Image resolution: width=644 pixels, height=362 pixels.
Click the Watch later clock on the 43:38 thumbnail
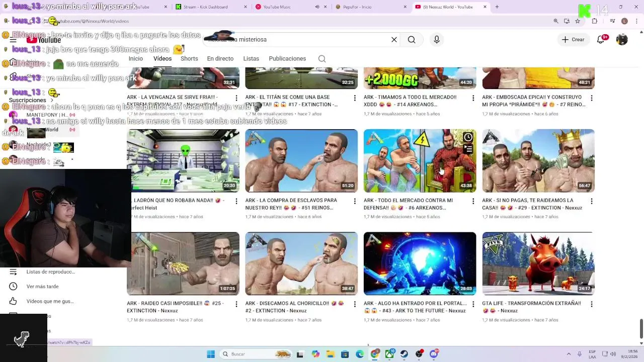pyautogui.click(x=468, y=137)
